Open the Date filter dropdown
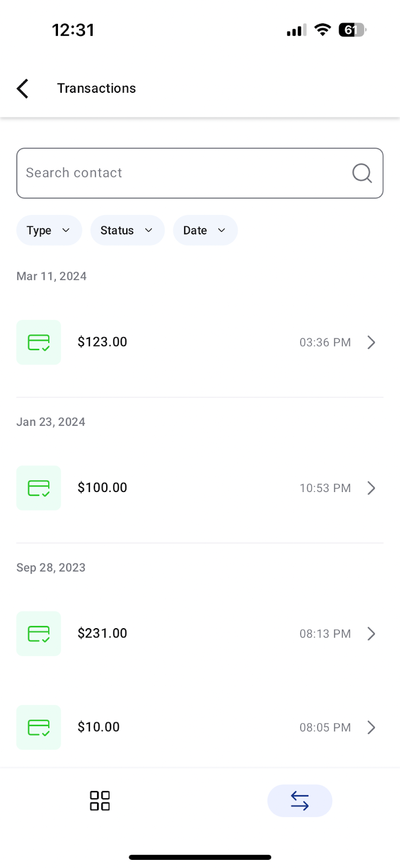The image size is (400, 868). coord(205,231)
